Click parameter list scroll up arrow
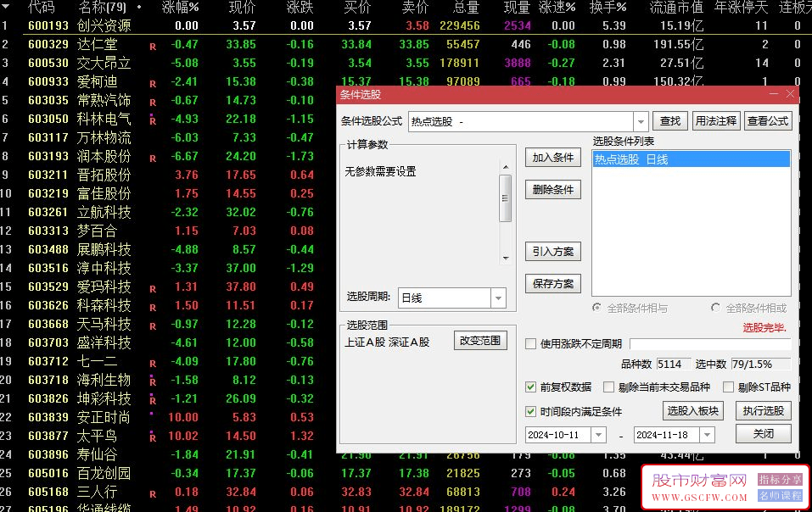Image resolution: width=812 pixels, height=512 pixels. click(x=506, y=167)
